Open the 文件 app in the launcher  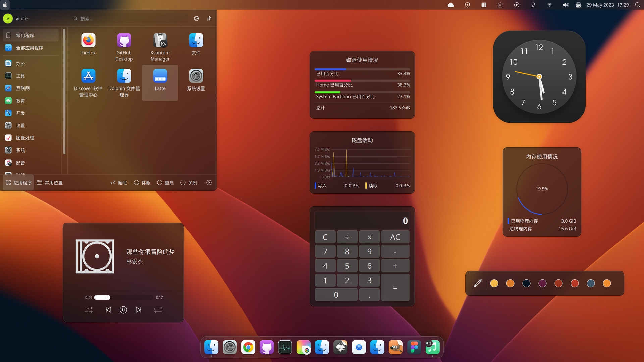(x=196, y=44)
